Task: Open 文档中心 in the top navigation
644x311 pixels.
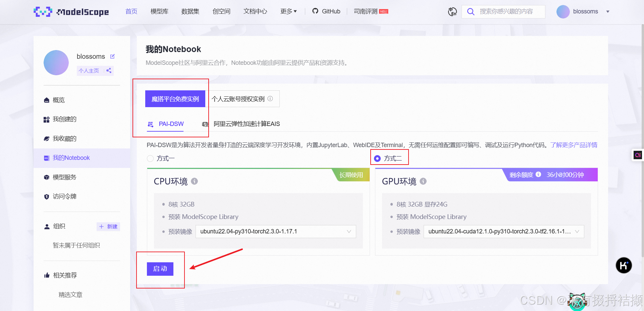Action: coord(255,11)
